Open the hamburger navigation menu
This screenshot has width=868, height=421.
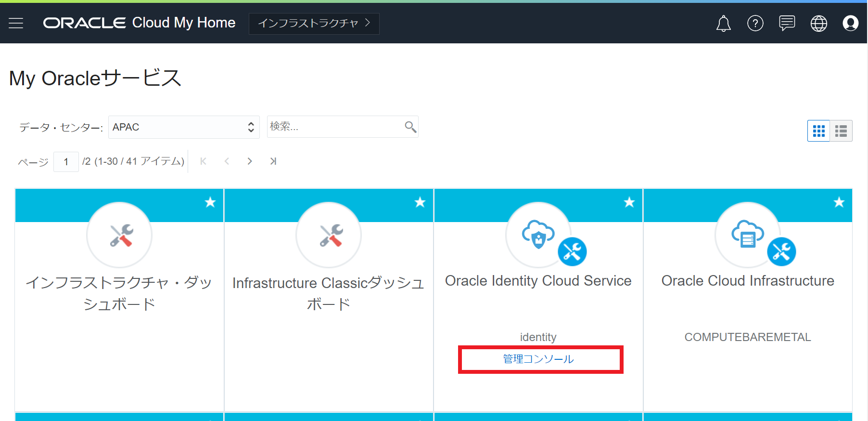[16, 23]
